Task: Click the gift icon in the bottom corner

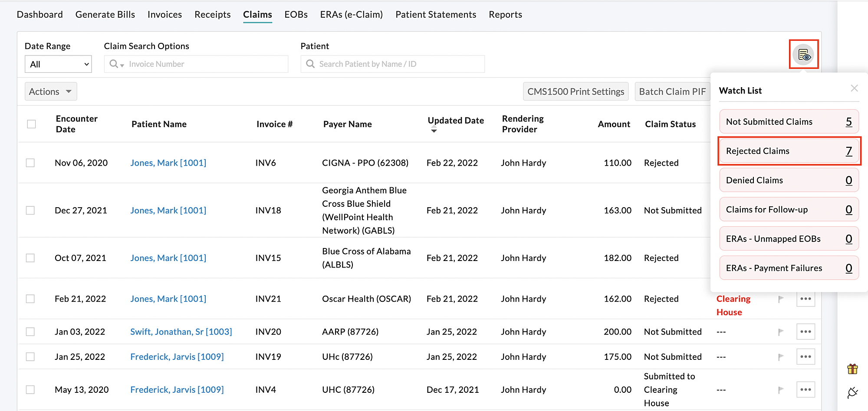Action: coord(852,369)
